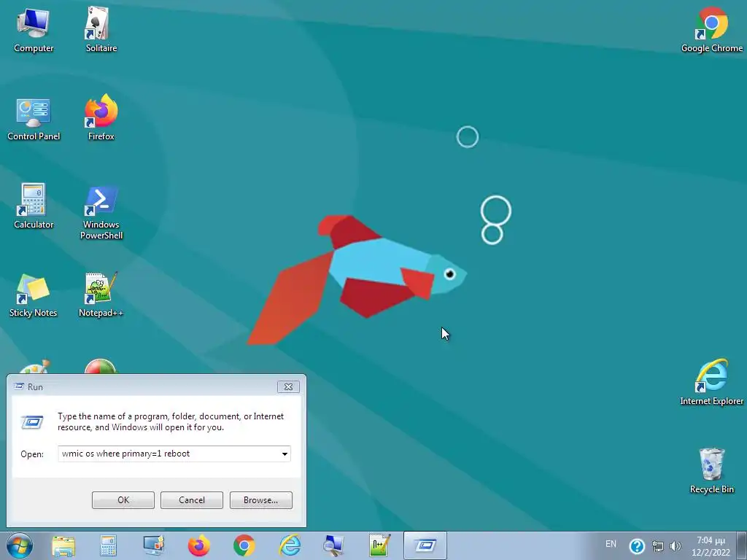This screenshot has width=747, height=560.
Task: Click the Windows PowerShell desktop shortcut
Action: (101, 213)
